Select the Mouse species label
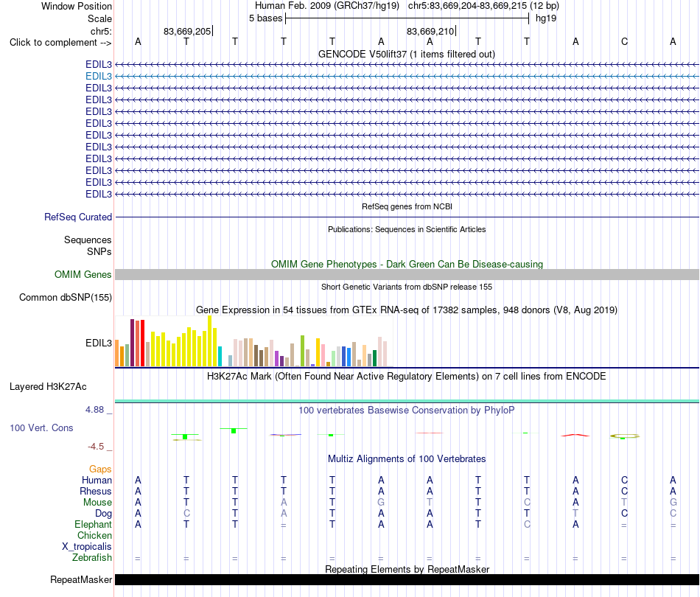700x597 pixels. tap(97, 503)
